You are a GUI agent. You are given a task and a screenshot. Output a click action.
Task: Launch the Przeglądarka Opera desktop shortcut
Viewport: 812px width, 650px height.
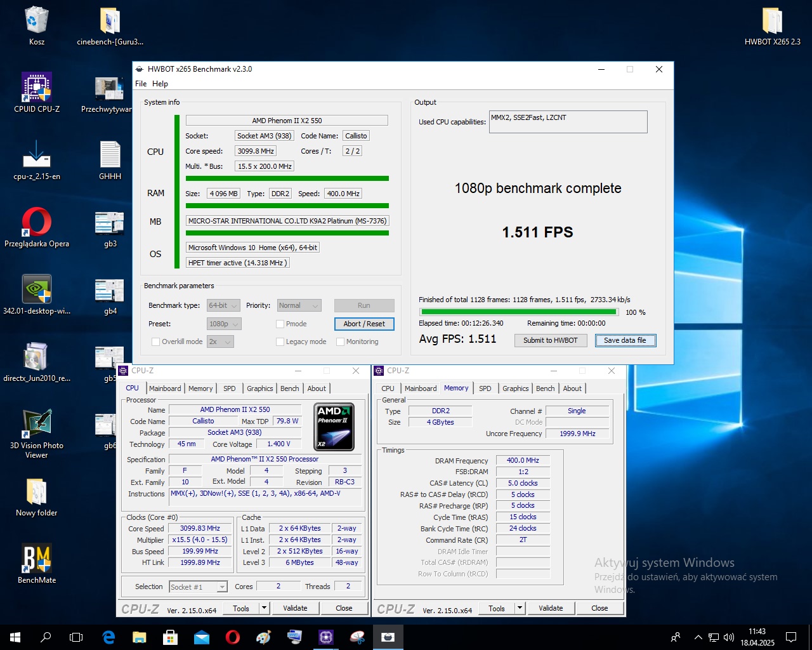(37, 228)
